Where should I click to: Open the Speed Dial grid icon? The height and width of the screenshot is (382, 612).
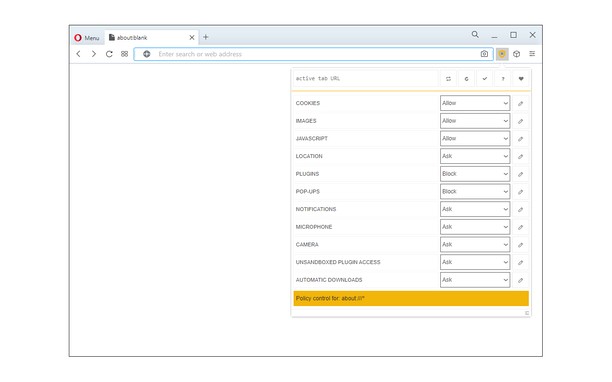tap(125, 54)
